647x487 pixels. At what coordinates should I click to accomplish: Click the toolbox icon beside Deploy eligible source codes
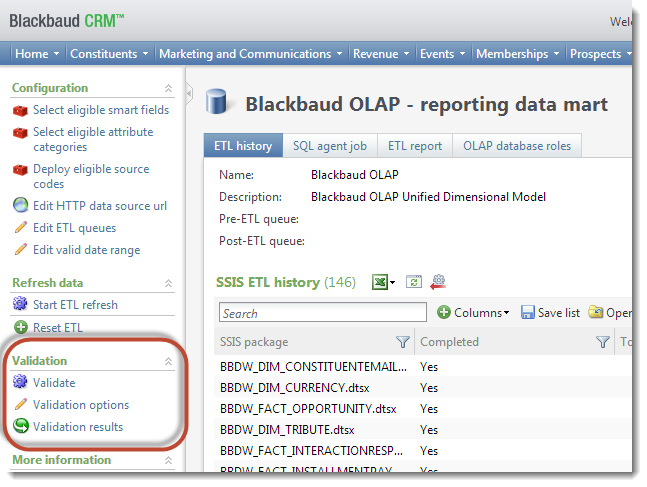(20, 170)
